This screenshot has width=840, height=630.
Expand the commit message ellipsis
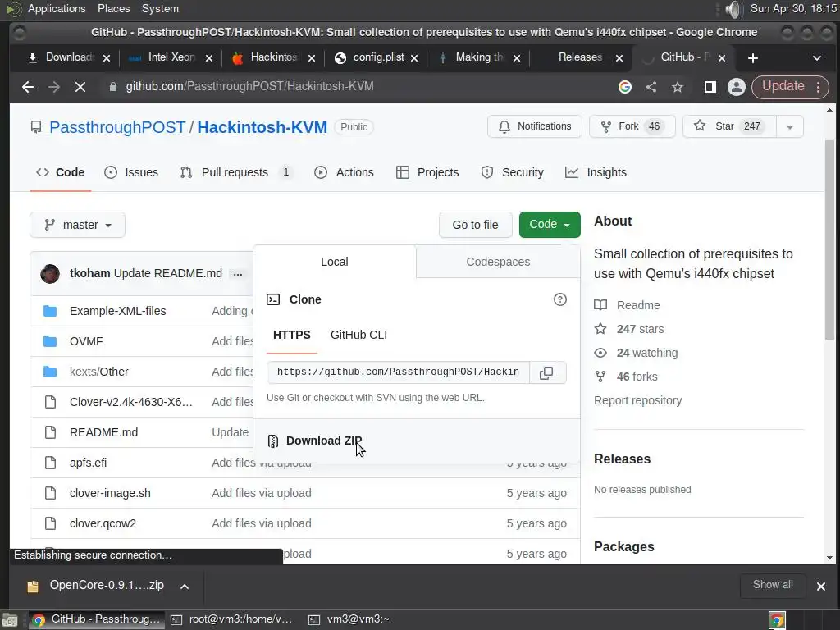tap(238, 274)
